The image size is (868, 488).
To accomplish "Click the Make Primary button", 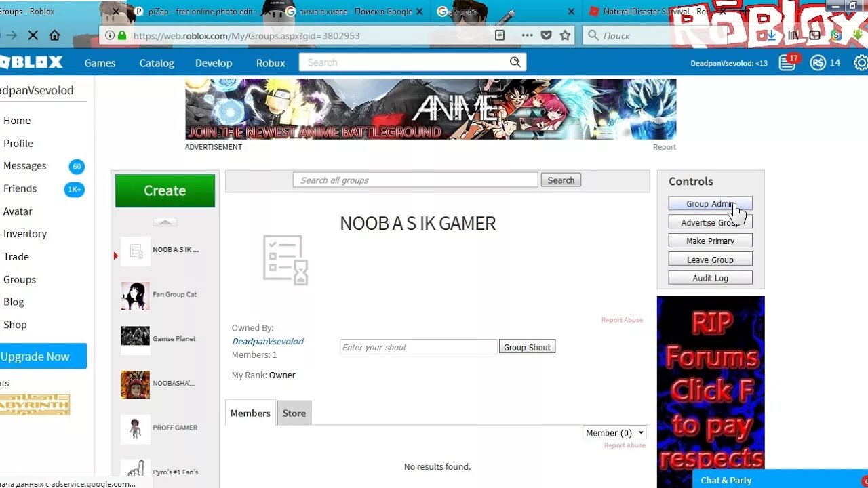I will [710, 241].
